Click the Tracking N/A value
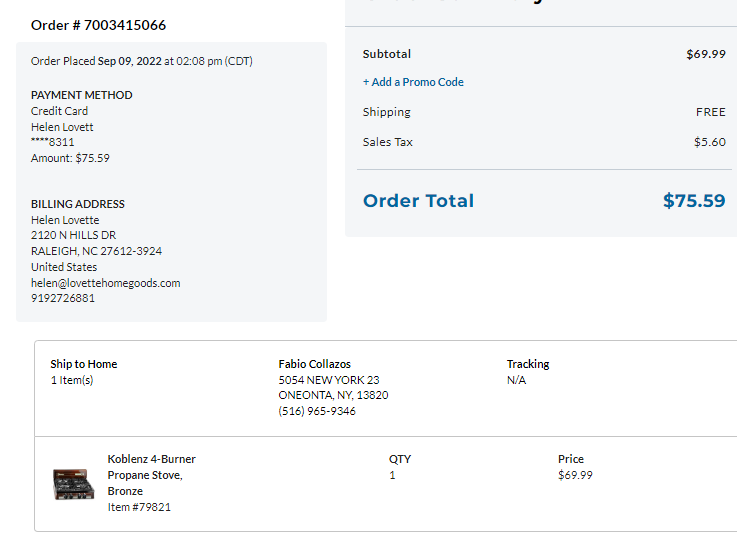Viewport: 737px width, 556px height. pos(516,380)
